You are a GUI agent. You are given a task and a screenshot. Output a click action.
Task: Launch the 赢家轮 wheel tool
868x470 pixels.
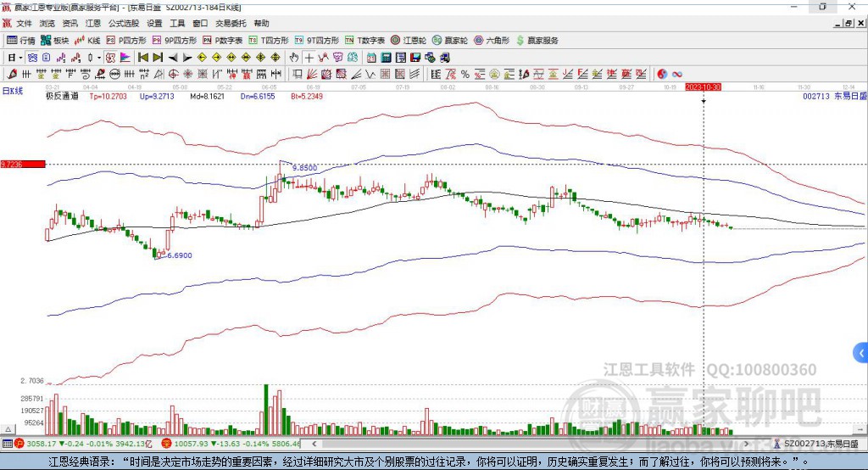450,41
